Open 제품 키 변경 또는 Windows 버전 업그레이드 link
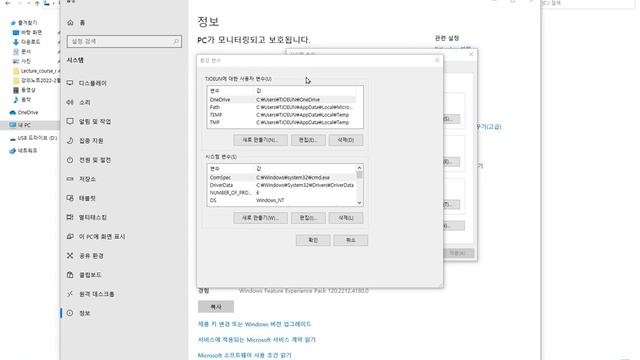The height and width of the screenshot is (360, 640). 254,324
